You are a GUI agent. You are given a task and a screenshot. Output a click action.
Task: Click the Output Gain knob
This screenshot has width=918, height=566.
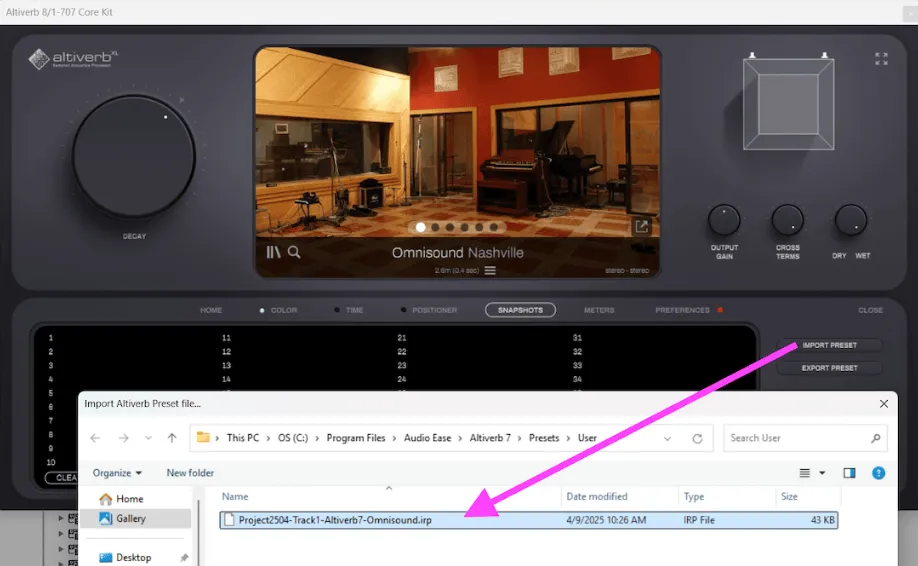(x=724, y=221)
